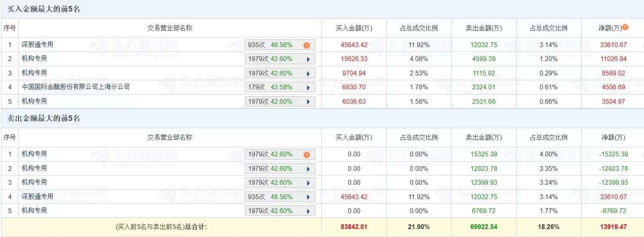
Task: Click the 卖出金额(万) header in the sell table
Action: point(483,138)
